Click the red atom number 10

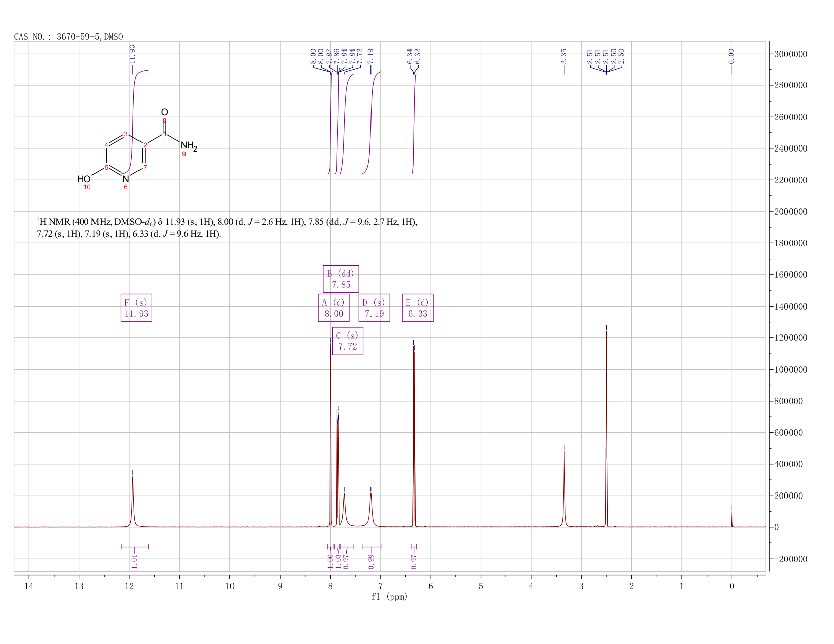87,187
